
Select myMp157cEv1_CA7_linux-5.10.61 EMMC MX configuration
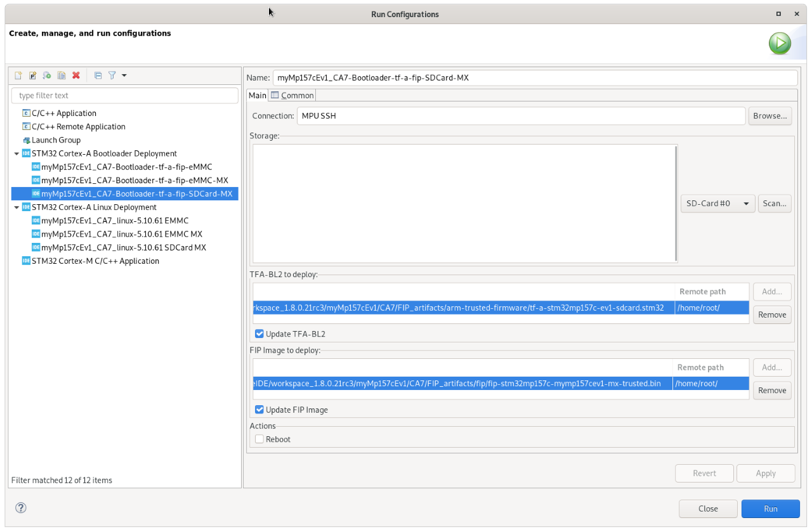click(122, 234)
